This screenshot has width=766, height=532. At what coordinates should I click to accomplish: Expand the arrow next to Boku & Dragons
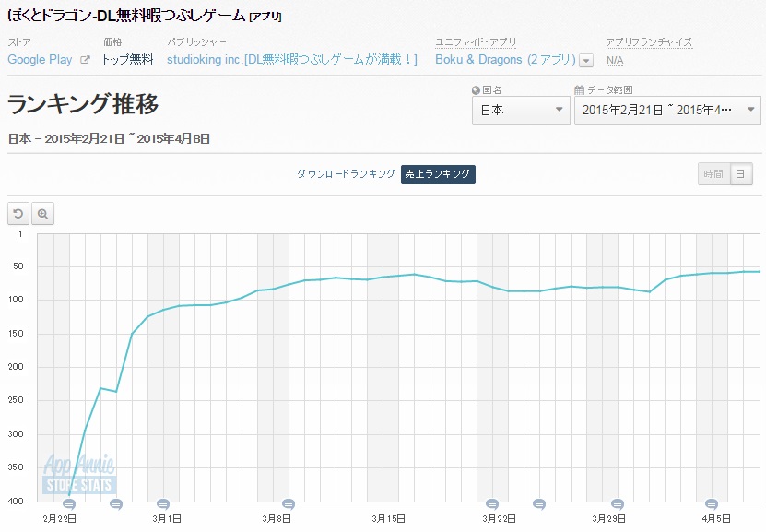tap(586, 60)
